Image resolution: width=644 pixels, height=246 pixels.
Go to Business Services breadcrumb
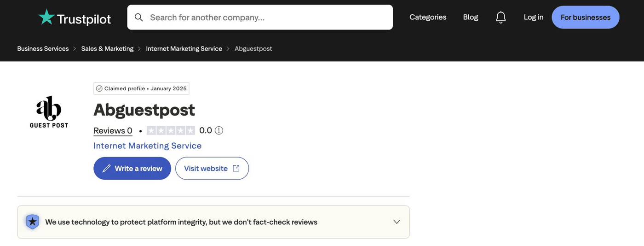pos(43,49)
